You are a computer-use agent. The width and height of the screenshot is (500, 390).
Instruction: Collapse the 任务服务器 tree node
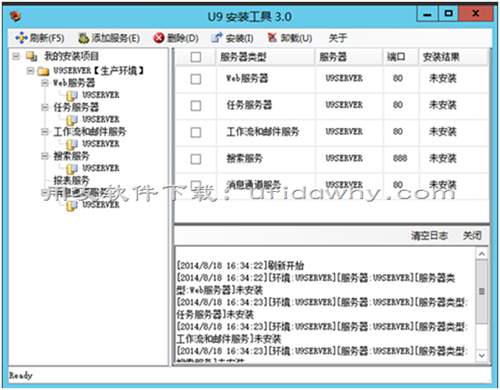pos(45,107)
